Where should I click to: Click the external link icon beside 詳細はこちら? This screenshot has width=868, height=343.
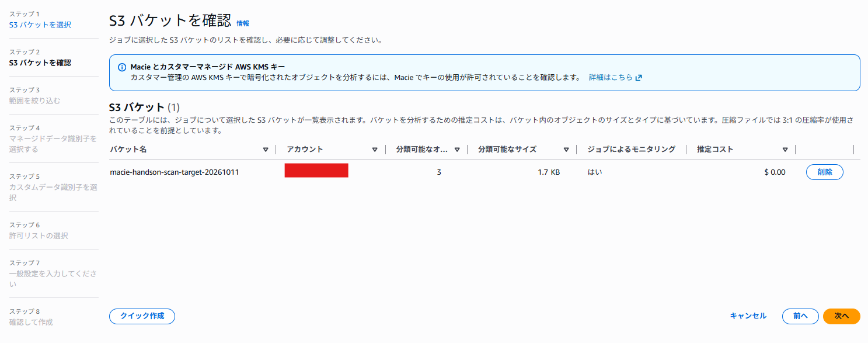pos(639,78)
